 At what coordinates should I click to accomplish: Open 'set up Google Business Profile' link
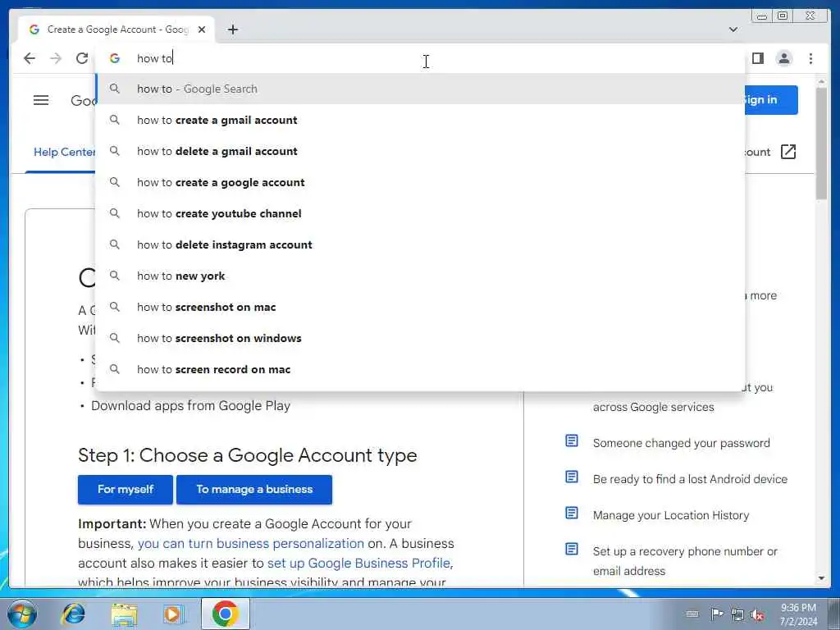[359, 563]
